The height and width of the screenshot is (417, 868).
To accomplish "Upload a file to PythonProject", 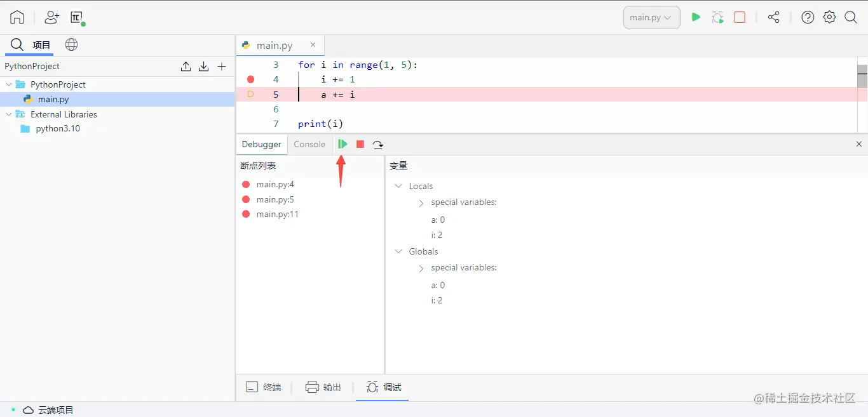I will tap(186, 66).
